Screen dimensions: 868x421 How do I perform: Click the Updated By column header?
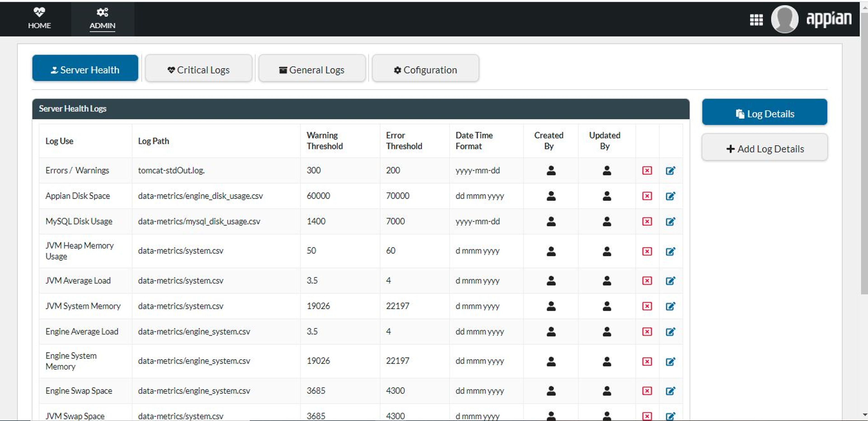coord(604,141)
